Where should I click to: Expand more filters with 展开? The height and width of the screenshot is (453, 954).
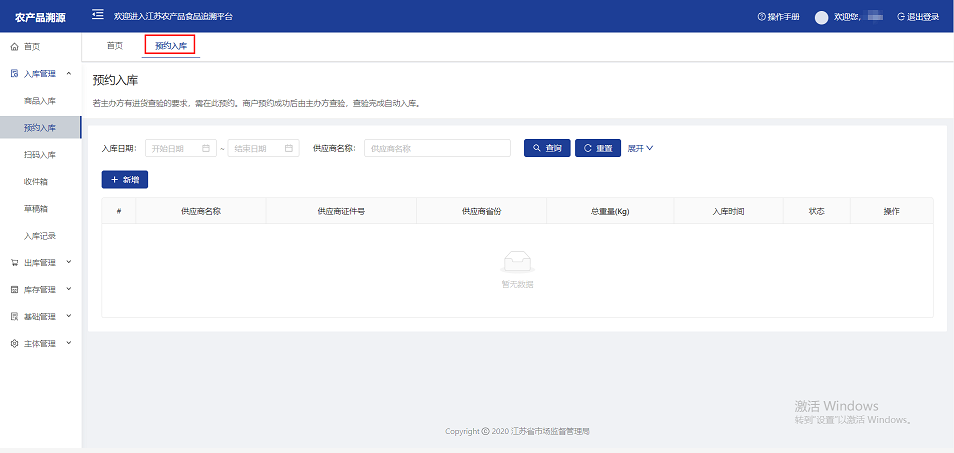pyautogui.click(x=640, y=148)
